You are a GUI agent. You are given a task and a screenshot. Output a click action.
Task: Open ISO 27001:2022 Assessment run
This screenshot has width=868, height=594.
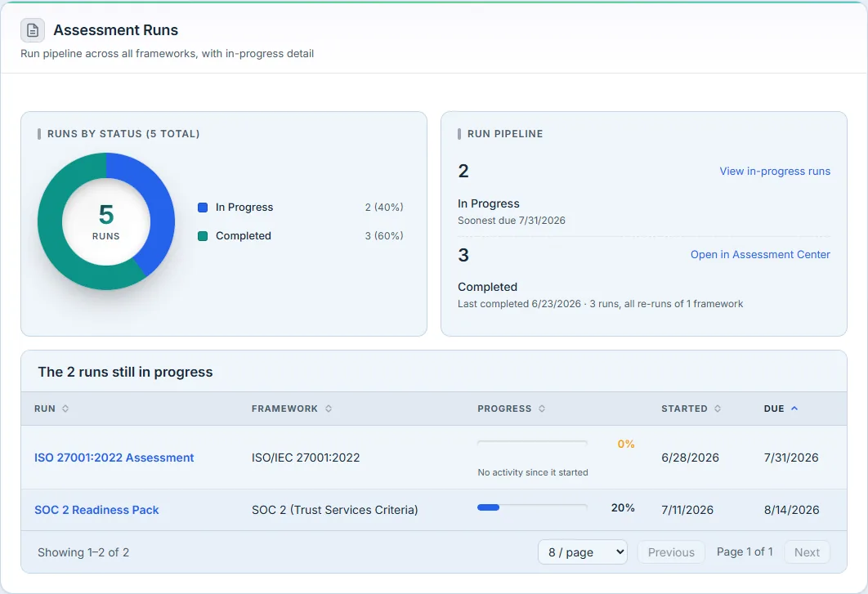click(x=114, y=458)
